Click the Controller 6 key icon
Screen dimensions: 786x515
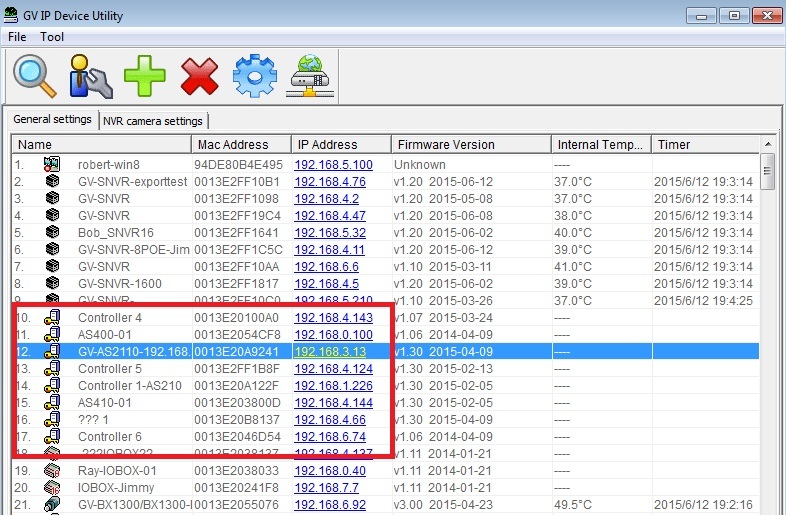[52, 437]
